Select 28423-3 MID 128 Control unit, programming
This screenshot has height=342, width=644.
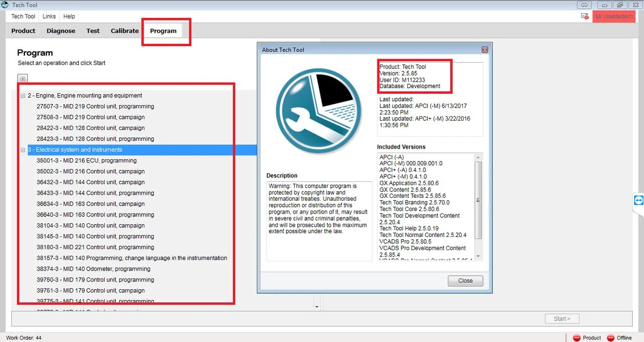[95, 139]
